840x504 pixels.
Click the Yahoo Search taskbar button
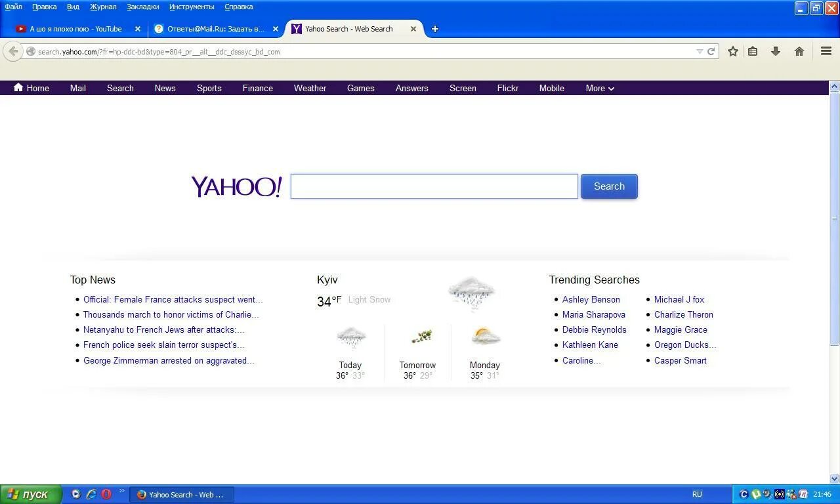pyautogui.click(x=182, y=495)
